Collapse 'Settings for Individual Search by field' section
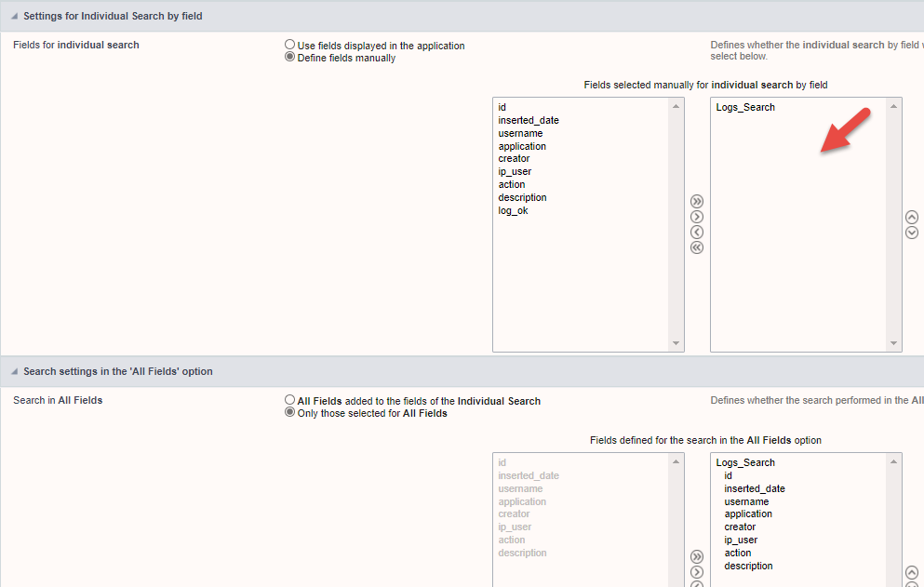 coord(14,17)
